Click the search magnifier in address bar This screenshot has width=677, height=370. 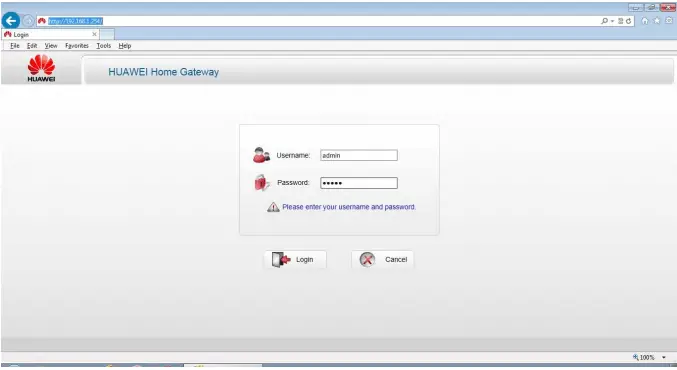tap(604, 21)
